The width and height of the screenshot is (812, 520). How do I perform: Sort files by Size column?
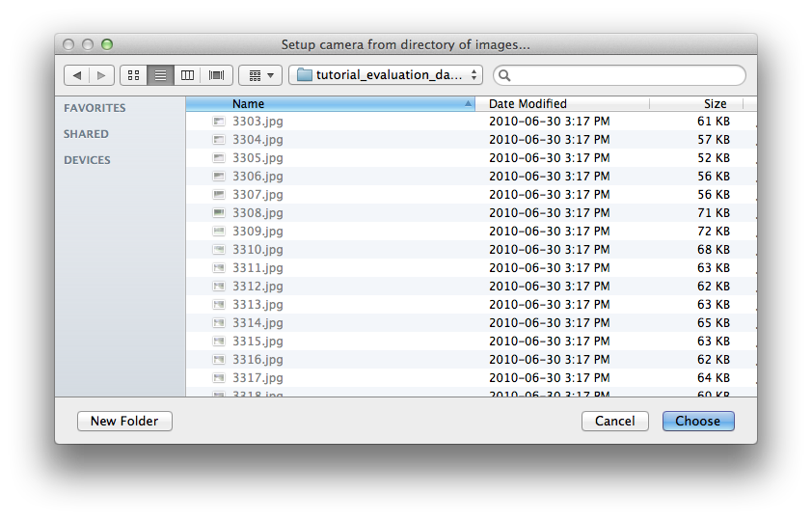coord(696,104)
